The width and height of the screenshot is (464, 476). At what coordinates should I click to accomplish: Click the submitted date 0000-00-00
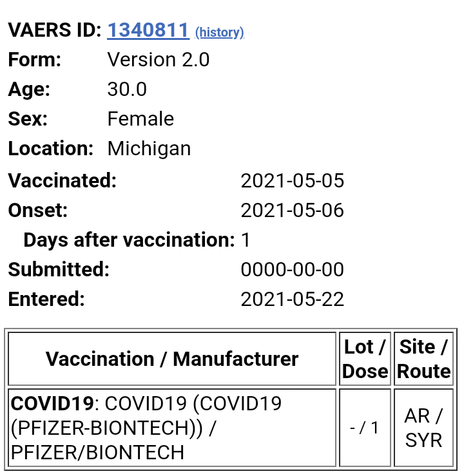click(292, 270)
